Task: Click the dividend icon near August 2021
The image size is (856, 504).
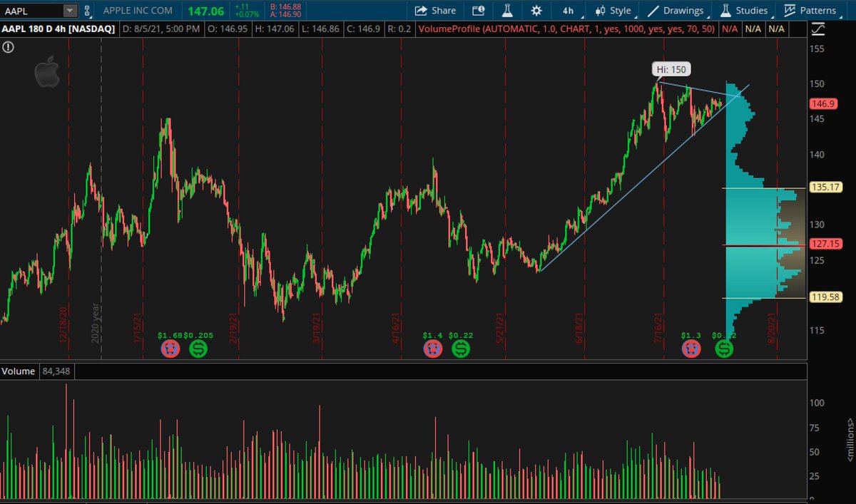Action: [725, 349]
